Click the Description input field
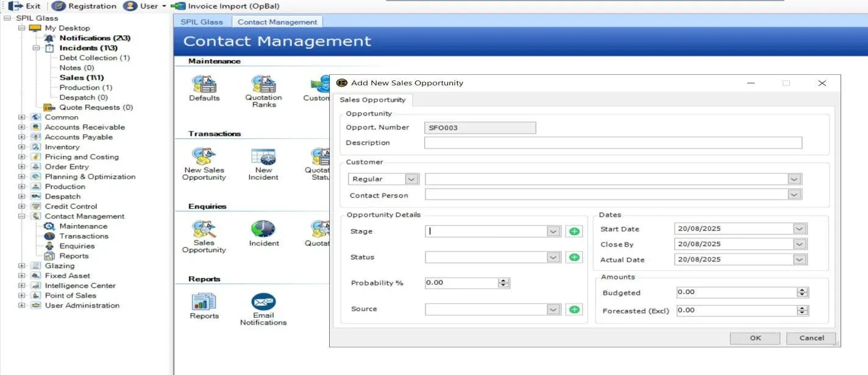Screen dimensions: 868x375 (x=613, y=142)
